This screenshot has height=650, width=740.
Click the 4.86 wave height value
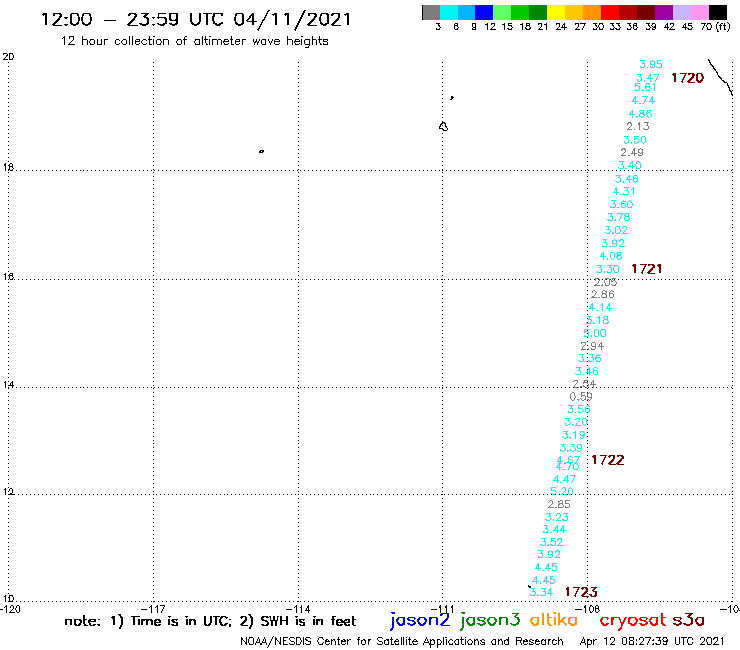tap(640, 114)
